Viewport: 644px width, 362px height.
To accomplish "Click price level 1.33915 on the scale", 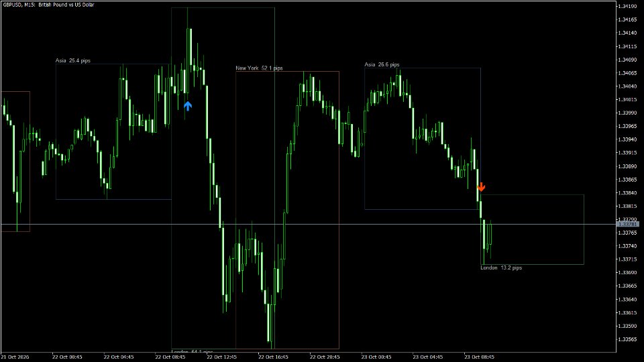I will [x=629, y=153].
